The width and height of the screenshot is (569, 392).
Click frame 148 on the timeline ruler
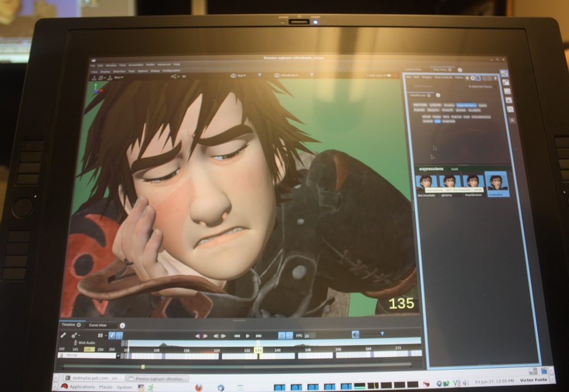pyautogui.click(x=308, y=349)
